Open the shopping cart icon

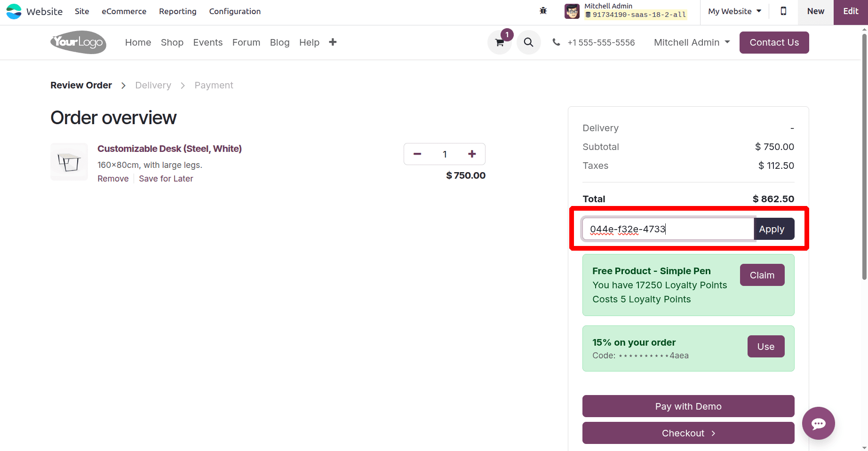[500, 43]
